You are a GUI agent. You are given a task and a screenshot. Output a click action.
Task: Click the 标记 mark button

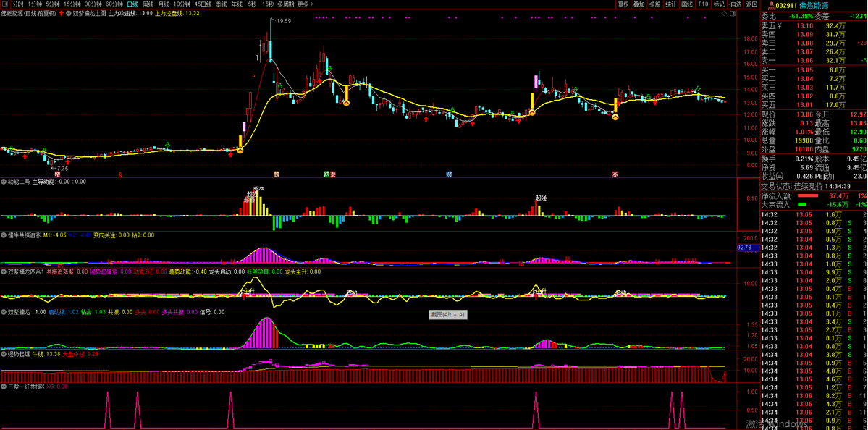click(719, 4)
